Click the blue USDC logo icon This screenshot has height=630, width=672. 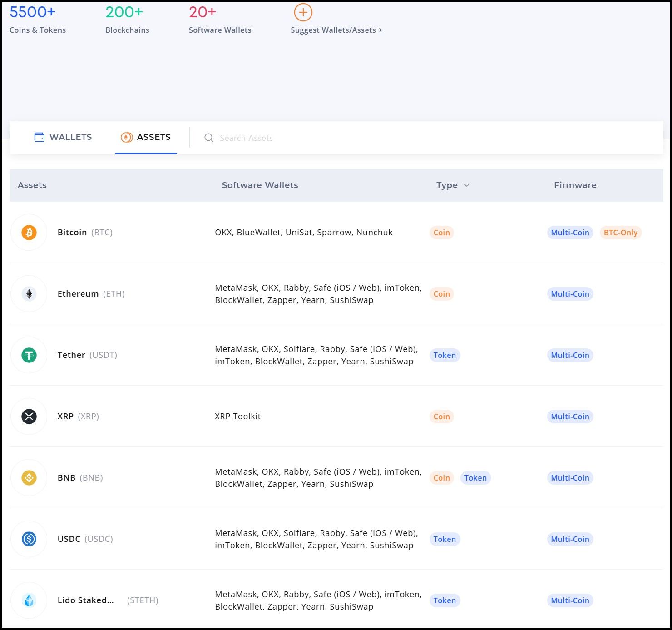click(x=29, y=539)
